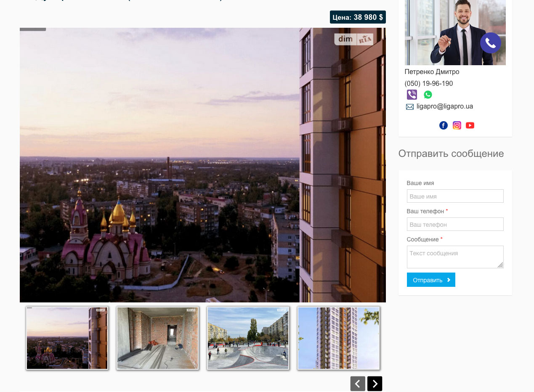The width and height of the screenshot is (534, 392).
Task: Select the high-rise building exterior thumbnail
Action: 338,338
